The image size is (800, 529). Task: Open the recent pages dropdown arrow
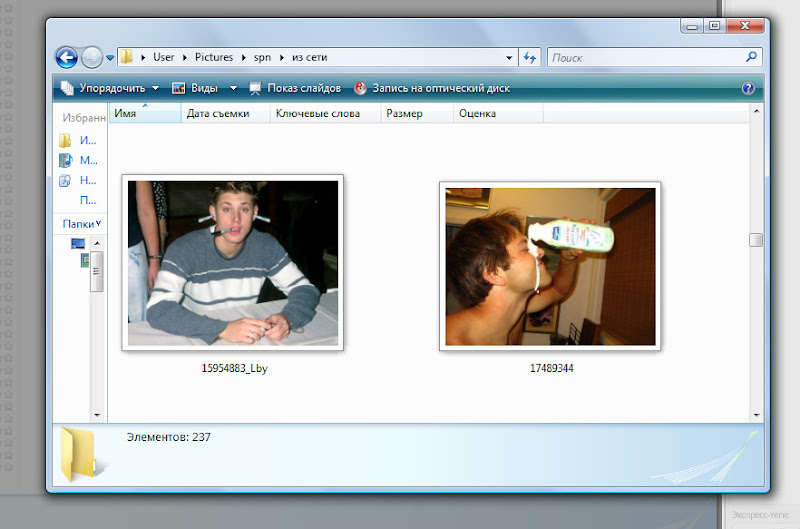point(110,58)
